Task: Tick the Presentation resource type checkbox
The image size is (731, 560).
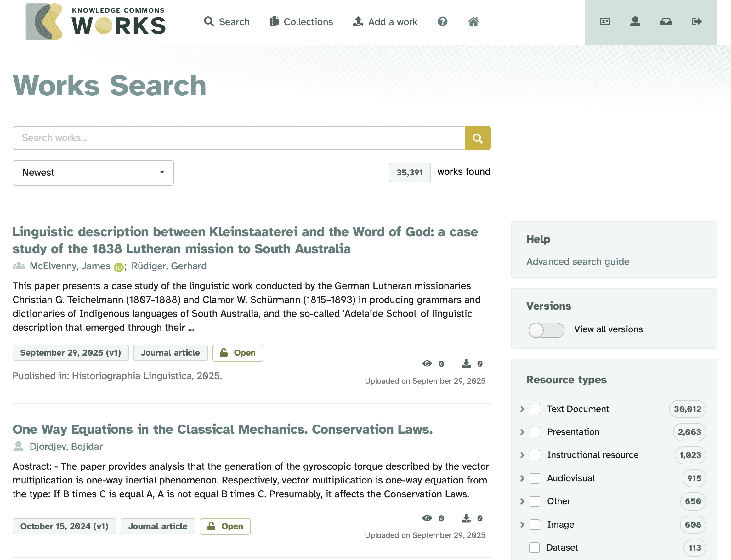Action: [x=535, y=432]
